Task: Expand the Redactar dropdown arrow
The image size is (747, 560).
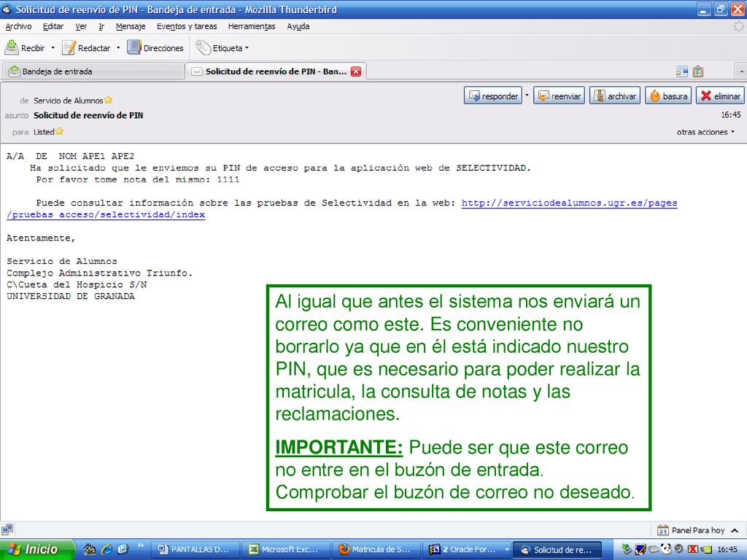Action: [x=118, y=47]
